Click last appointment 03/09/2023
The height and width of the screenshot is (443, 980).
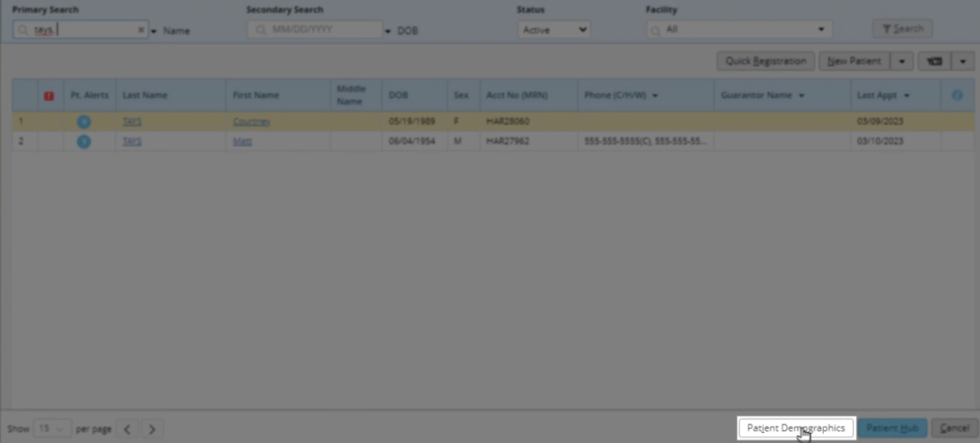(880, 121)
